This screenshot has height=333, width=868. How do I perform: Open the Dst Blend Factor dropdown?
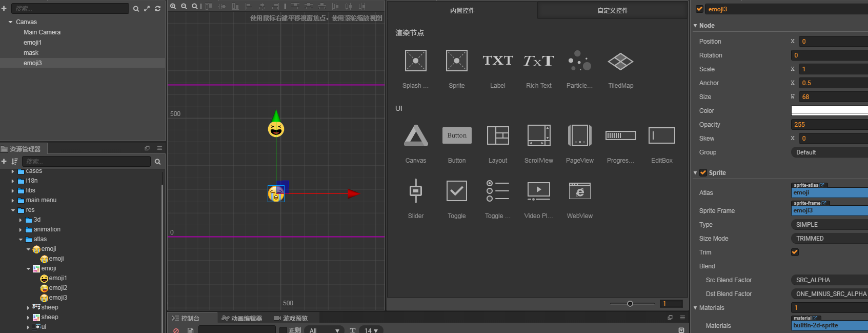click(829, 294)
